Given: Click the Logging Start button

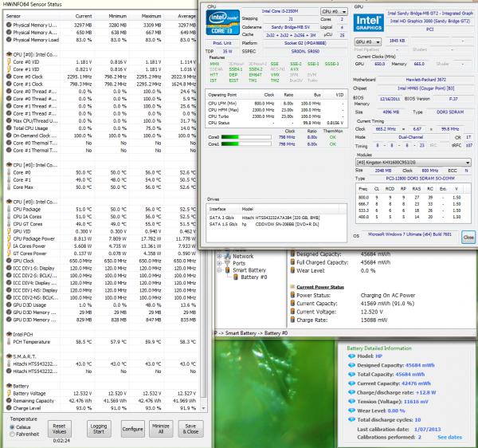Looking at the screenshot, I should (99, 429).
